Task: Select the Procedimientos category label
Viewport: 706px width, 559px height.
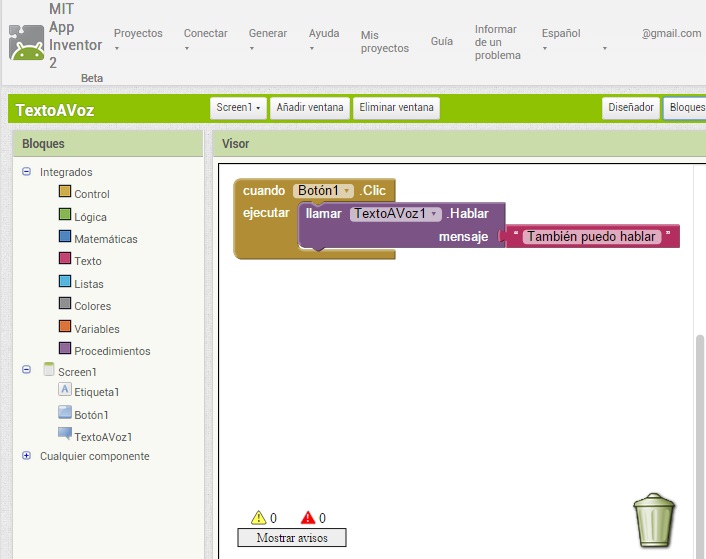Action: [x=112, y=351]
